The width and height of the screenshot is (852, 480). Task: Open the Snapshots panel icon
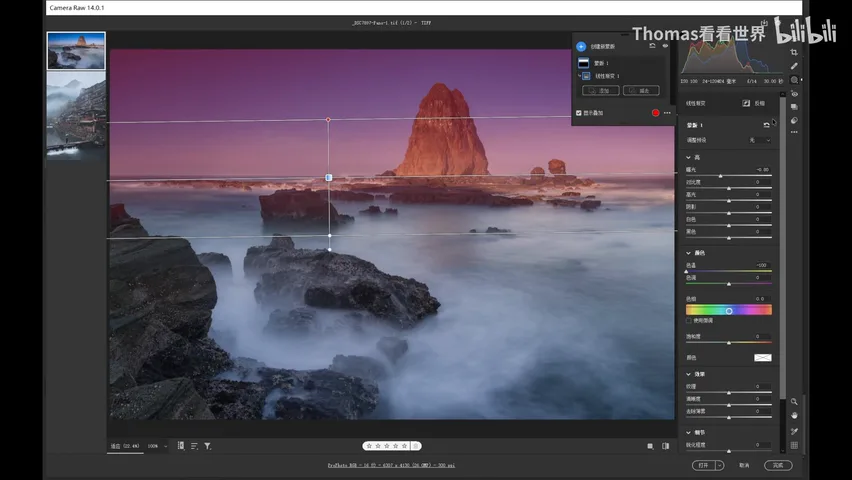(x=794, y=107)
